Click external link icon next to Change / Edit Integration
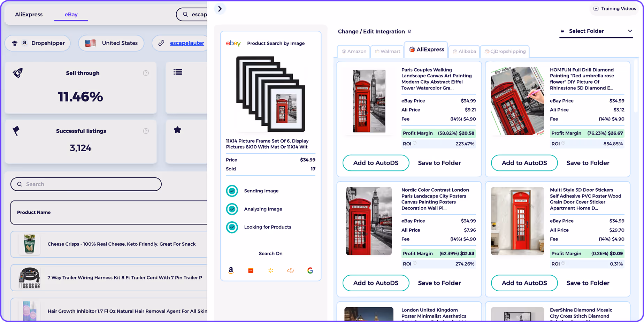Viewport: 644px width, 322px height. pyautogui.click(x=409, y=31)
